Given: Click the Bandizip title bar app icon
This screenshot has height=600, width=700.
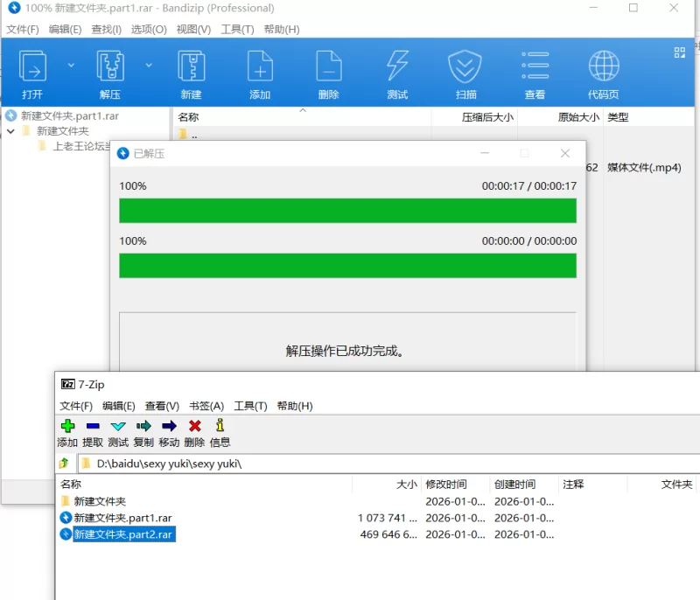Looking at the screenshot, I should pyautogui.click(x=15, y=8).
